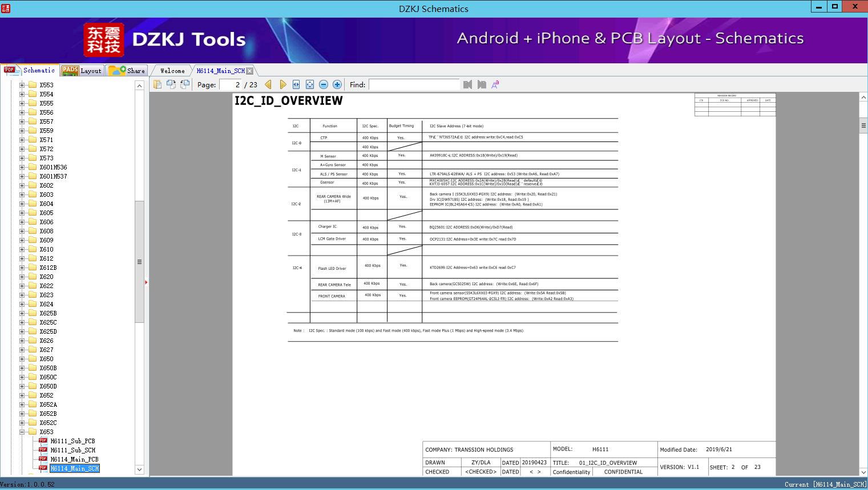Select the H6114_Main_SCH file
This screenshot has width=868, height=490.
74,468
